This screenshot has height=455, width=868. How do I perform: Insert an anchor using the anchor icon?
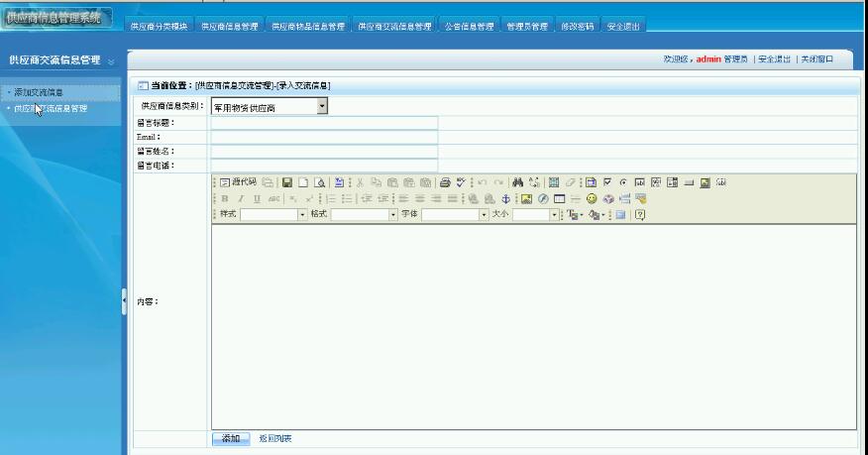(x=505, y=198)
